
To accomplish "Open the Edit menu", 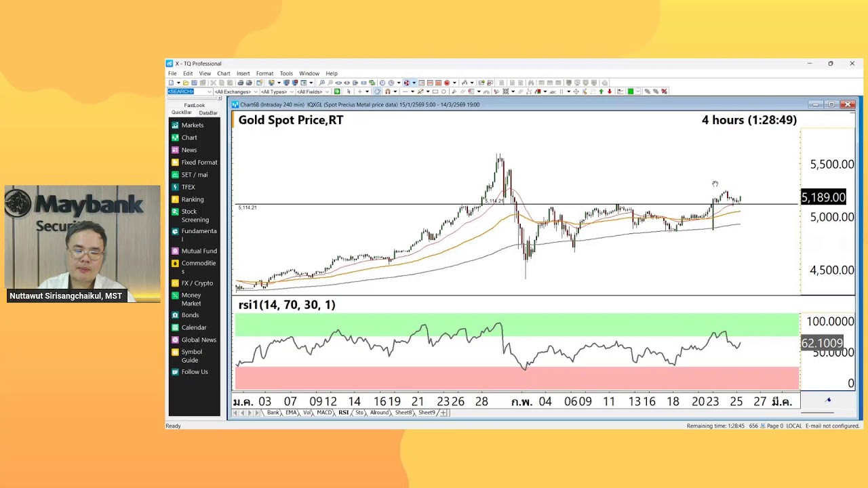I will [x=188, y=73].
